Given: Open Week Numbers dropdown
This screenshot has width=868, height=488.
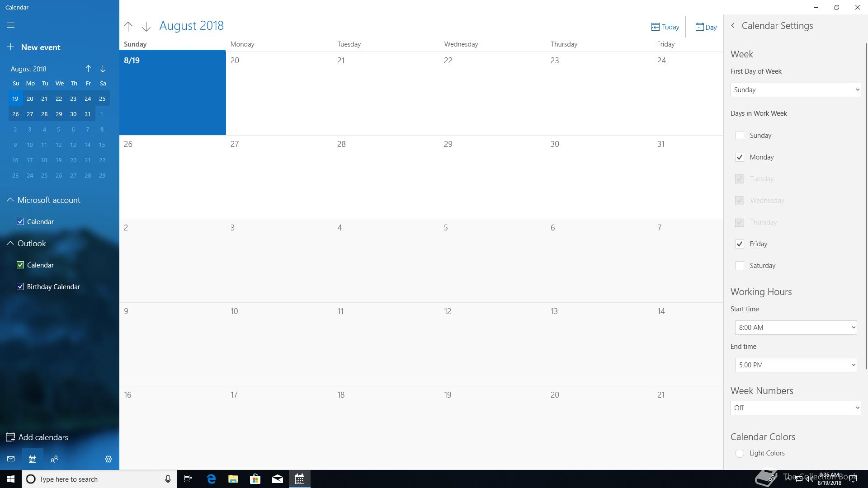Looking at the screenshot, I should [x=795, y=408].
